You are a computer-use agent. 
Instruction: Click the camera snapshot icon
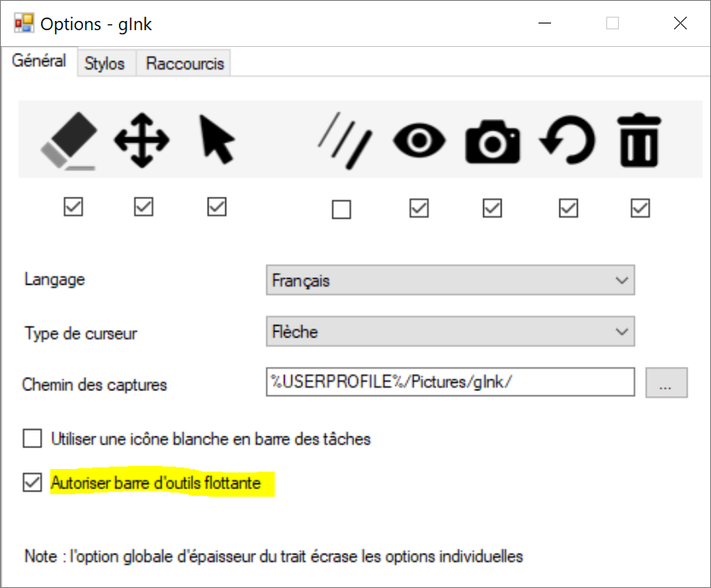[492, 142]
